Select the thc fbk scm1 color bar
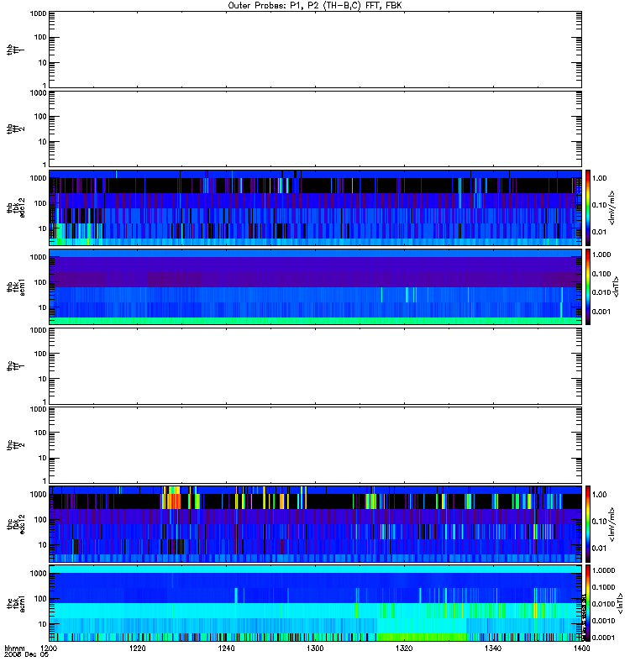The height and width of the screenshot is (672, 630). [x=588, y=603]
